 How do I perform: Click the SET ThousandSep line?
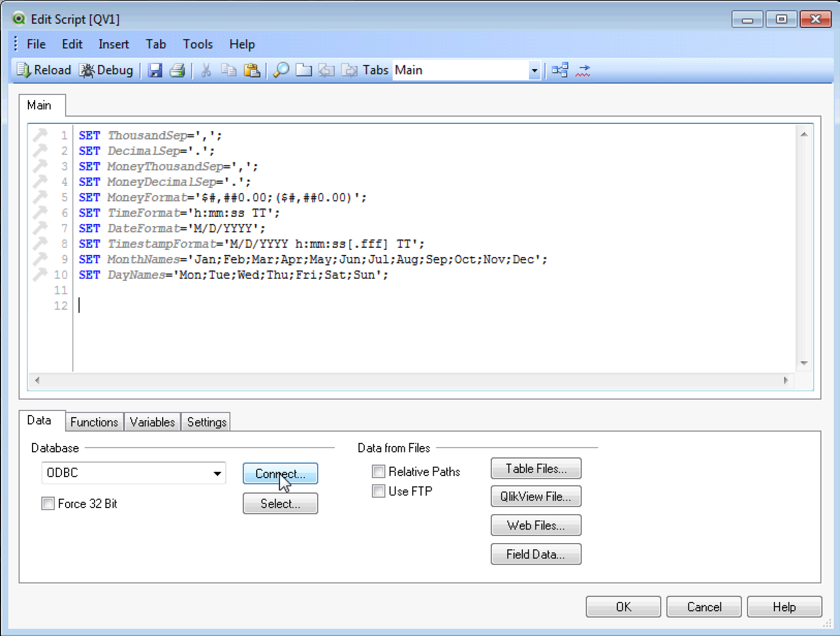click(x=150, y=135)
